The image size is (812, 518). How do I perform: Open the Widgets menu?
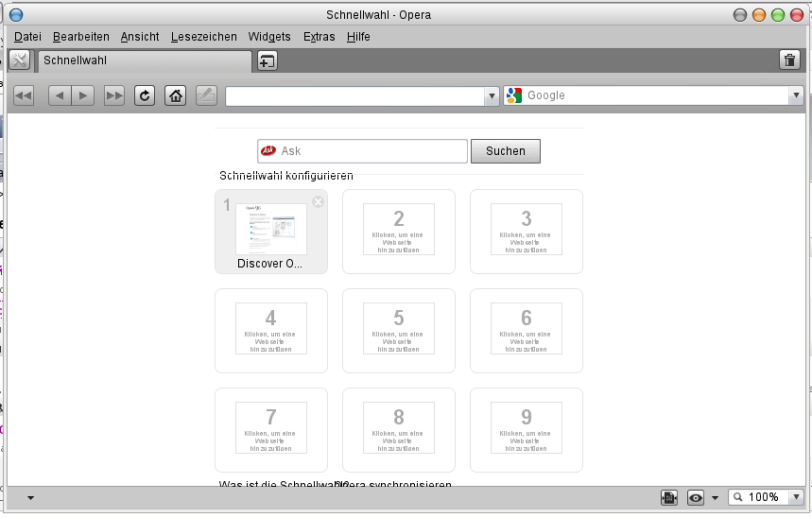click(x=269, y=37)
